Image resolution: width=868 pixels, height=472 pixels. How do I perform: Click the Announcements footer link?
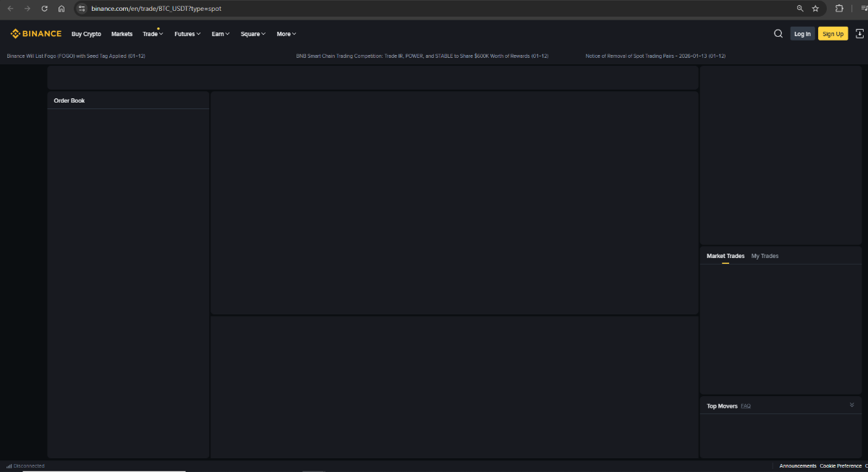click(798, 466)
